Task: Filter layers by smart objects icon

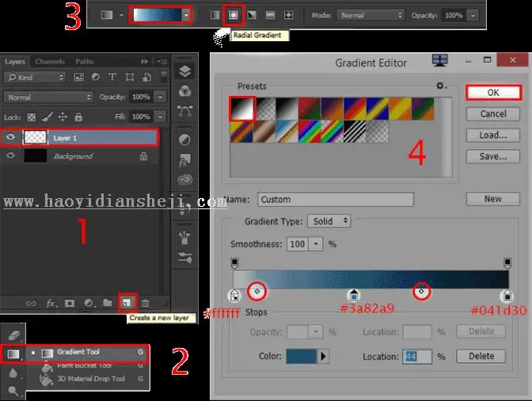Action: [146, 78]
